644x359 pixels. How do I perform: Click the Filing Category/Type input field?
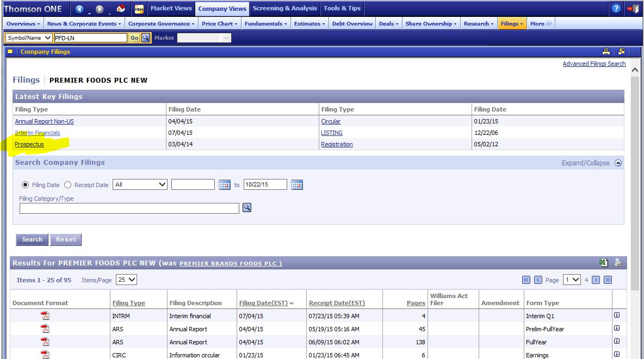[129, 208]
